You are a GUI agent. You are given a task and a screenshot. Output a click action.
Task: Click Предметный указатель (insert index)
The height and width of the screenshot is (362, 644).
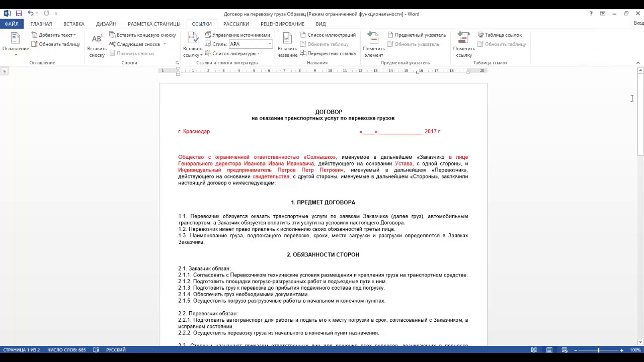point(417,35)
